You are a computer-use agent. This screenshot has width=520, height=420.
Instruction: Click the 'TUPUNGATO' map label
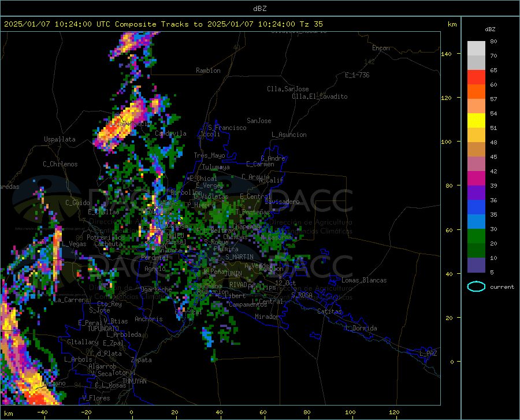coord(103,329)
